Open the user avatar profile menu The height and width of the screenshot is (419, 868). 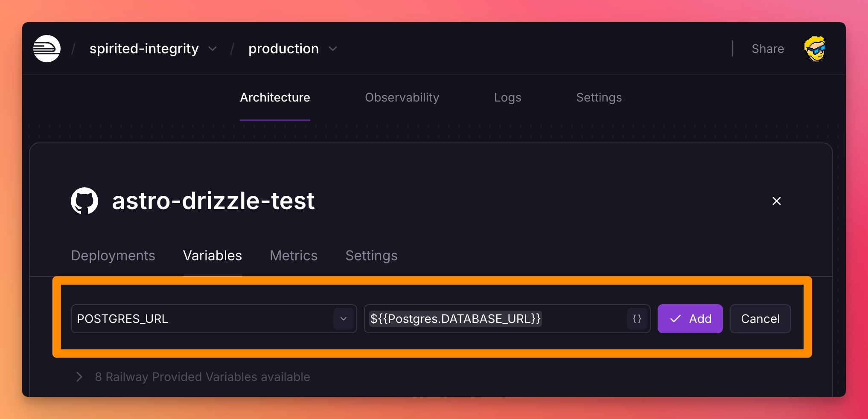click(815, 49)
